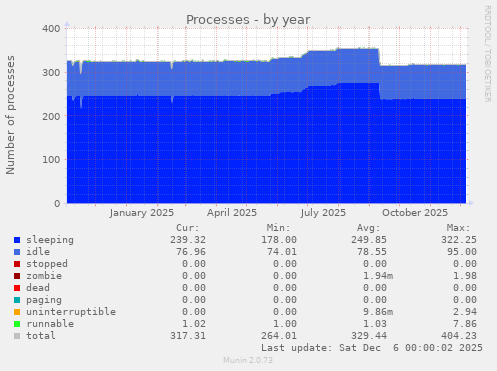Click the stopped legend color swatch

pos(17,264)
